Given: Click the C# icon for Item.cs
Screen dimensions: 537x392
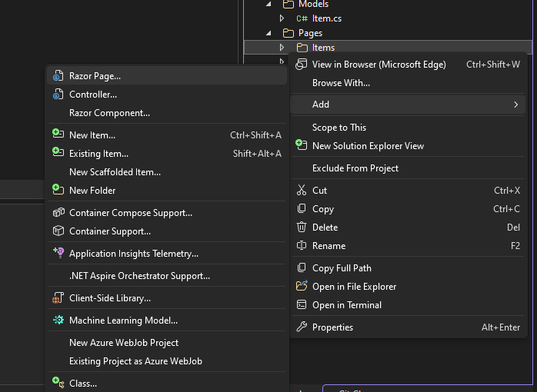Looking at the screenshot, I should [x=302, y=18].
